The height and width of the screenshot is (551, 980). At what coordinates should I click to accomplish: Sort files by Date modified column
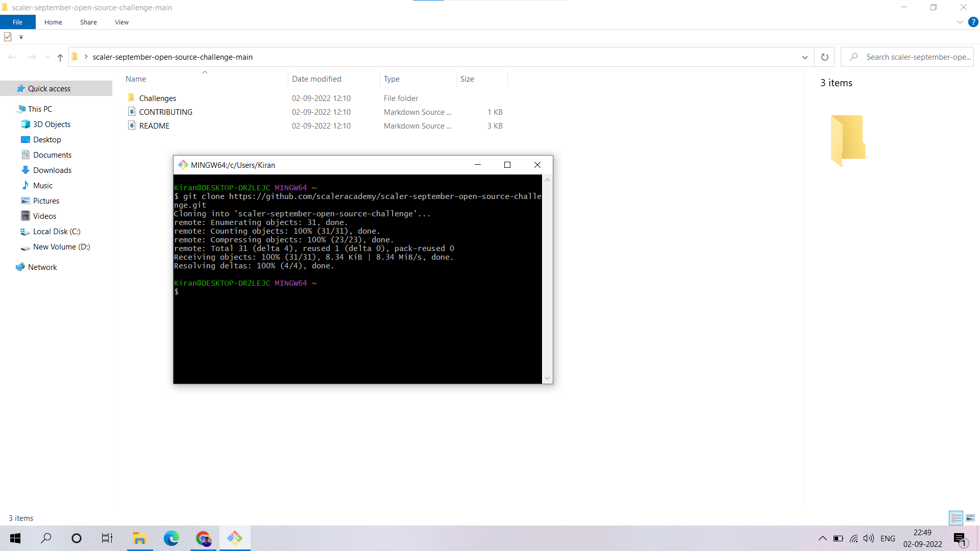pyautogui.click(x=316, y=79)
